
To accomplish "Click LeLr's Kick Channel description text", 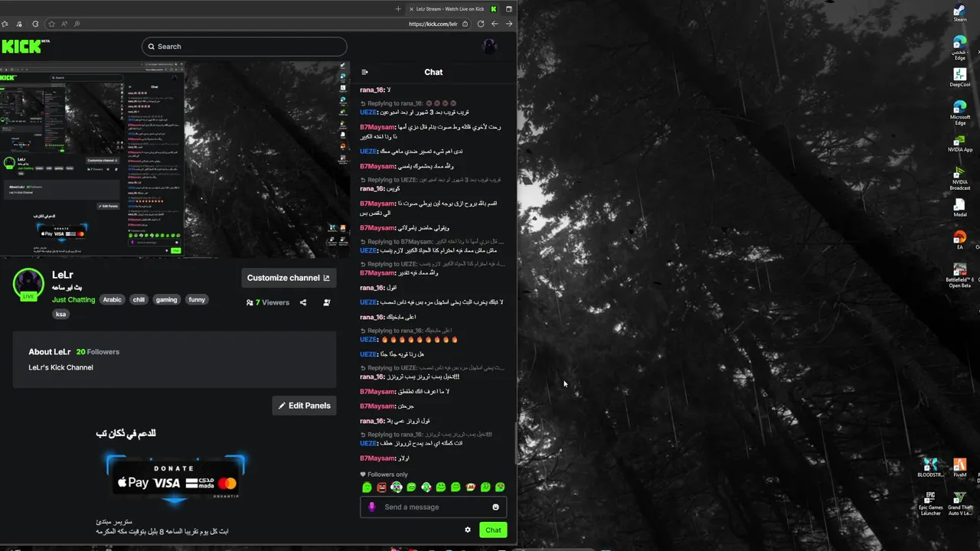I will click(x=61, y=367).
